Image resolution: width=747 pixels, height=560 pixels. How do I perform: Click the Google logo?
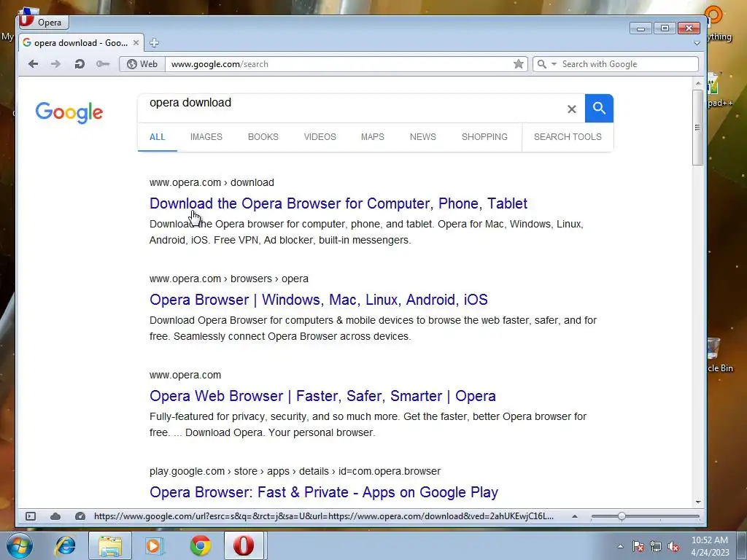coord(69,112)
